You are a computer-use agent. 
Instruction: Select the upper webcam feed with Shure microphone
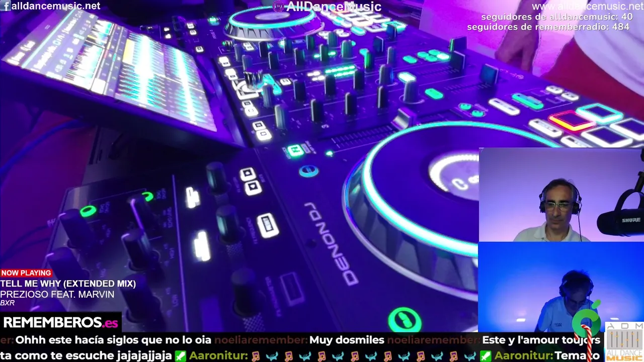point(561,195)
